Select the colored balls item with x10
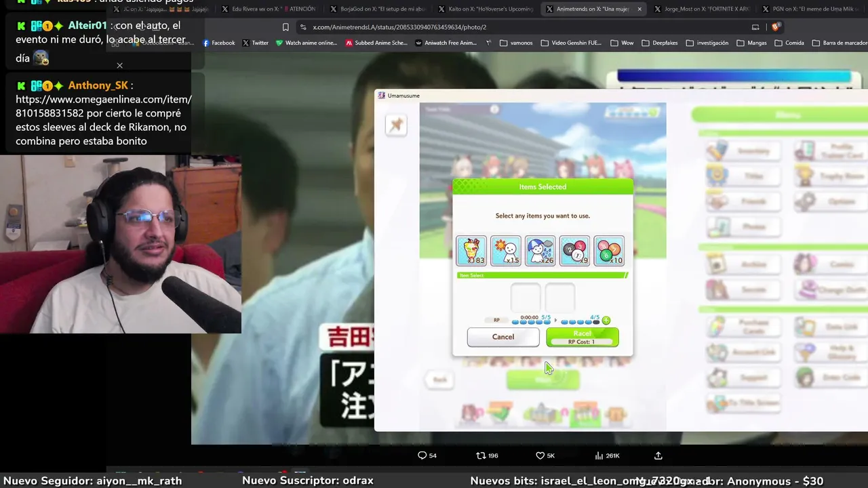868x488 pixels. click(x=609, y=251)
